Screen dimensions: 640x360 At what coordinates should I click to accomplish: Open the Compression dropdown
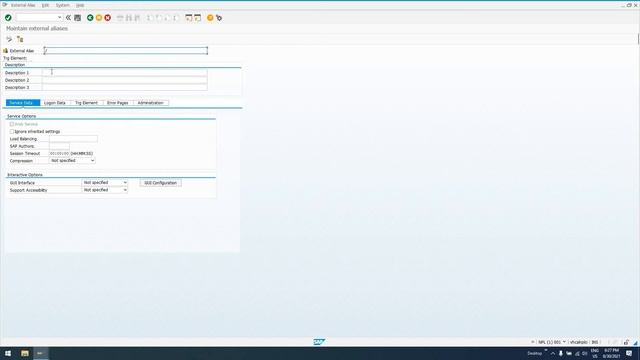tap(93, 161)
